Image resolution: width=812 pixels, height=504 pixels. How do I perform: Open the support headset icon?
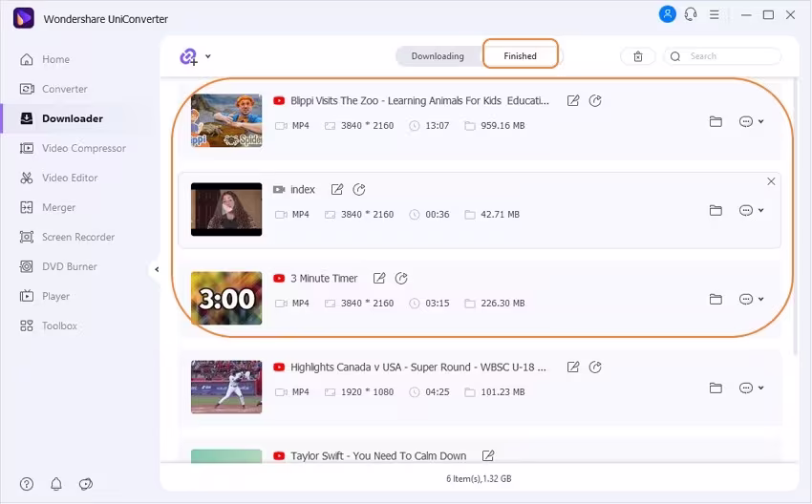point(691,14)
